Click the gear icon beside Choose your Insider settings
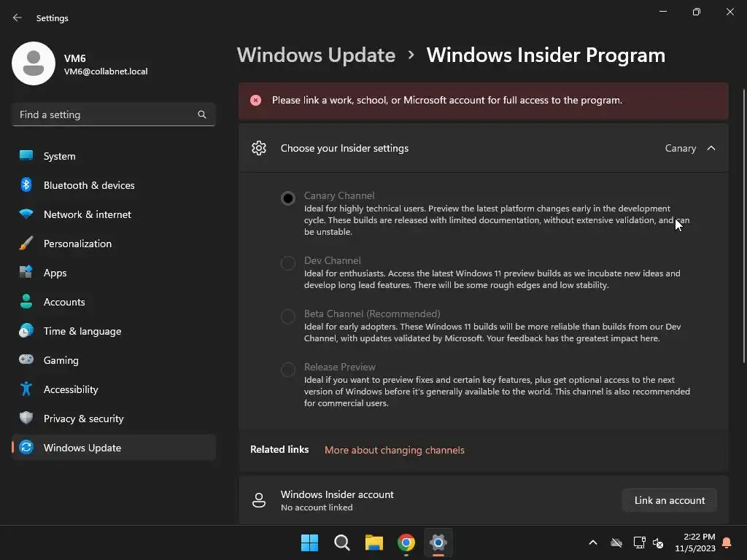Viewport: 747px width, 560px height. 259,148
